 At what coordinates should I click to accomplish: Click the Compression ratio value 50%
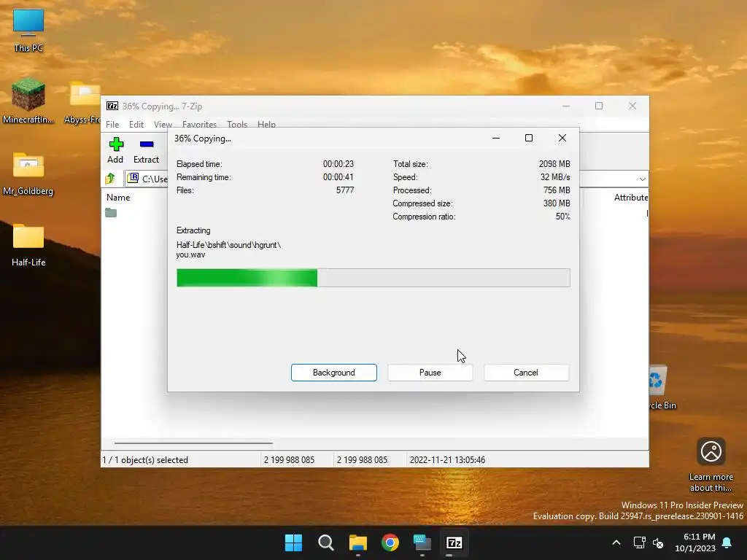pyautogui.click(x=562, y=217)
